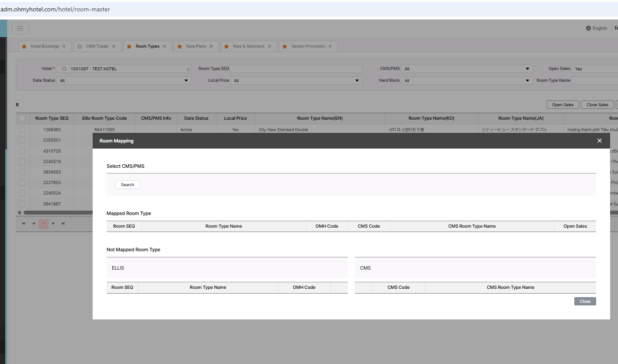Viewport: 618px width, 364px height.
Task: Go to the last page of results
Action: point(63,223)
